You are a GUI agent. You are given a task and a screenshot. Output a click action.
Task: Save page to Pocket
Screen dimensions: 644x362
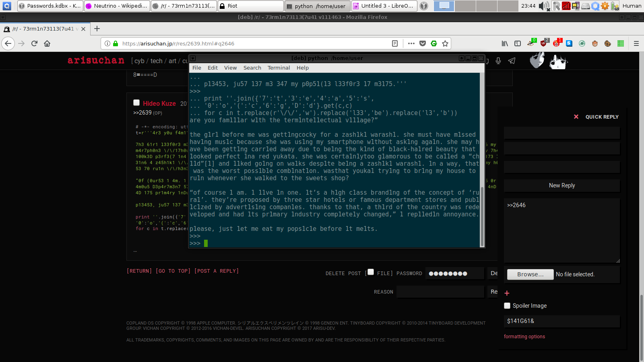tap(423, 43)
